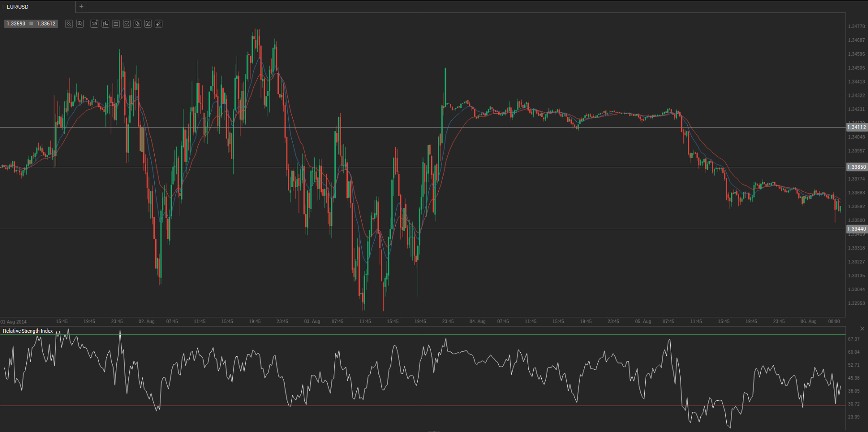The image size is (868, 432).
Task: Grab the EUR/USD tab drag handle
Action: coord(3,7)
